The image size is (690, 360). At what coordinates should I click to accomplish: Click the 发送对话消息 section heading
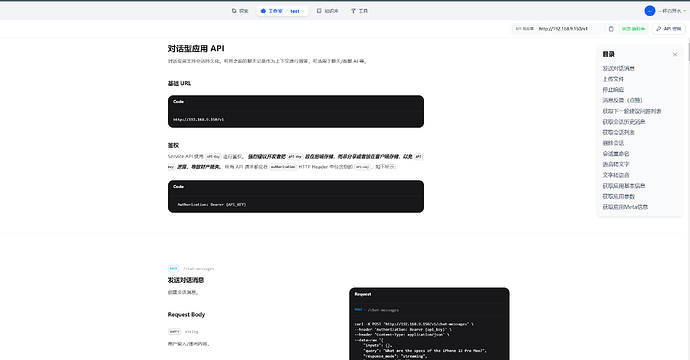click(x=186, y=280)
